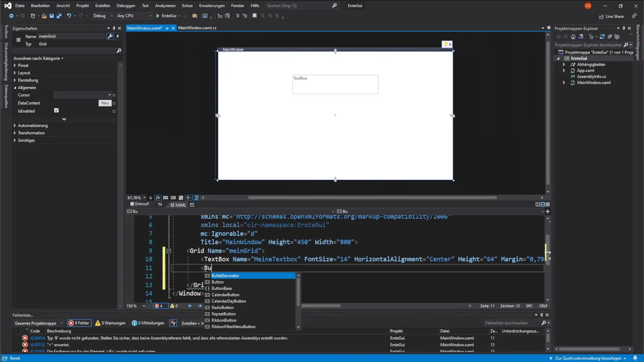The image size is (644, 362).
Task: Click the designer horizontal scrollbar
Action: point(372,198)
